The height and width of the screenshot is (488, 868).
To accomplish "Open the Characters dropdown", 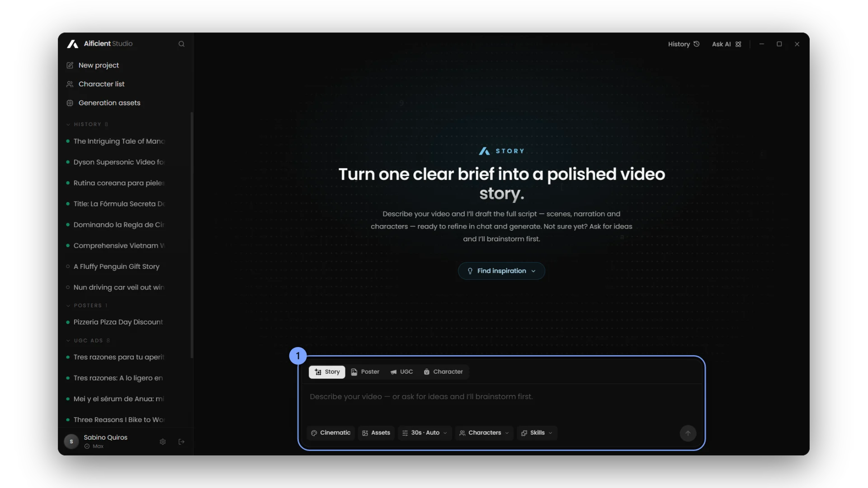I will point(484,433).
